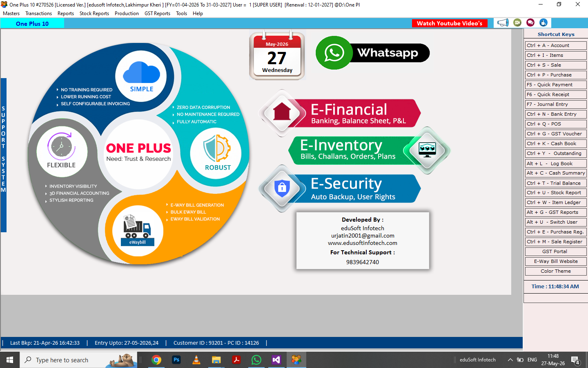Click the E-Inventory network monitor icon
The image size is (588, 368).
427,149
